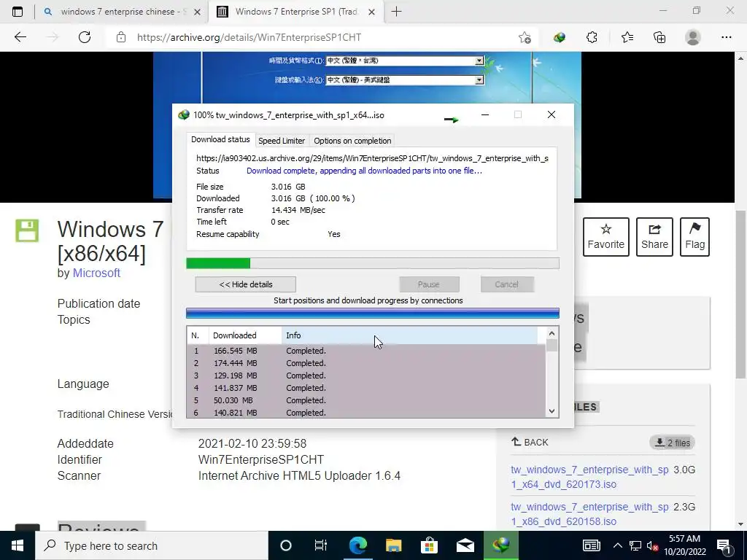The height and width of the screenshot is (560, 747).
Task: Add page to favorites star icon
Action: [x=525, y=37]
